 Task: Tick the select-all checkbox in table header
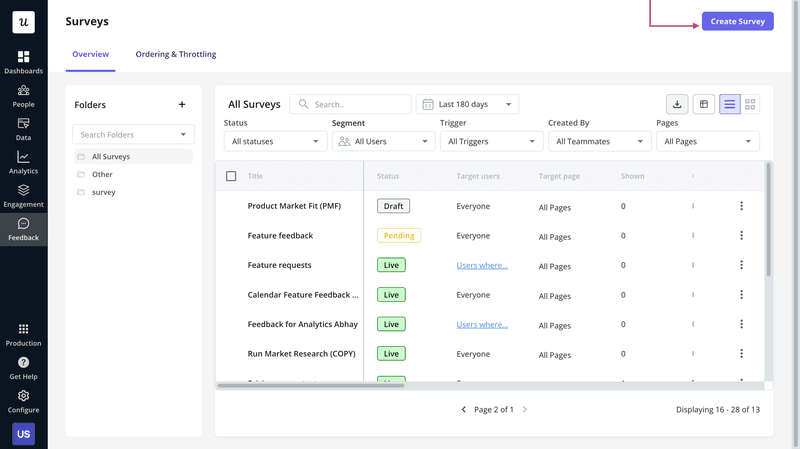[x=231, y=176]
